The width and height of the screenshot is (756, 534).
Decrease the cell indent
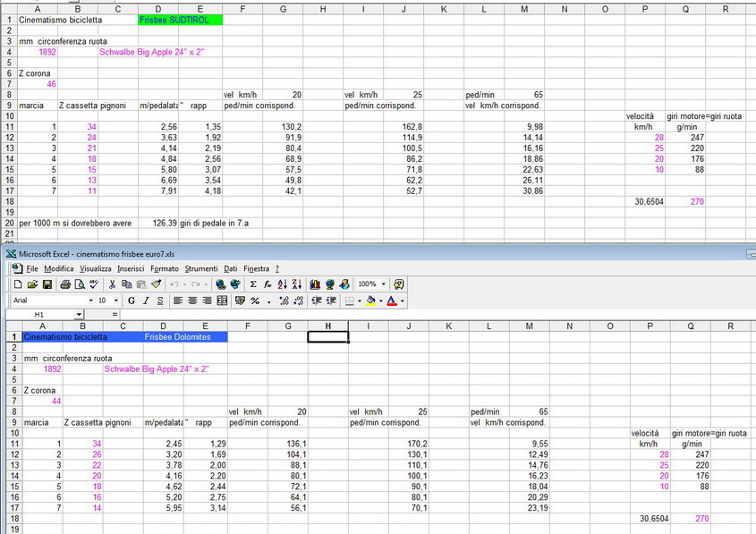tap(317, 301)
